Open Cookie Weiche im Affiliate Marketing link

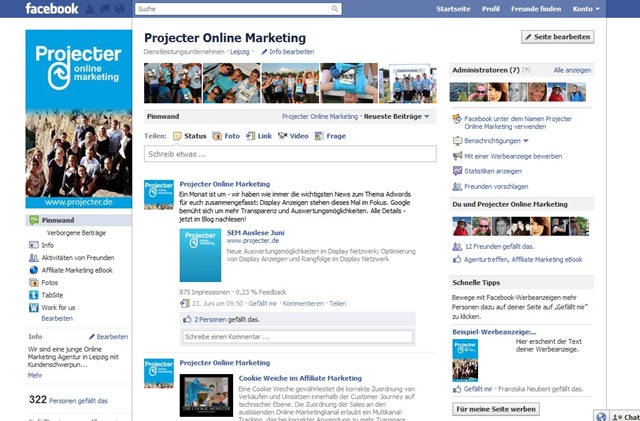300,378
